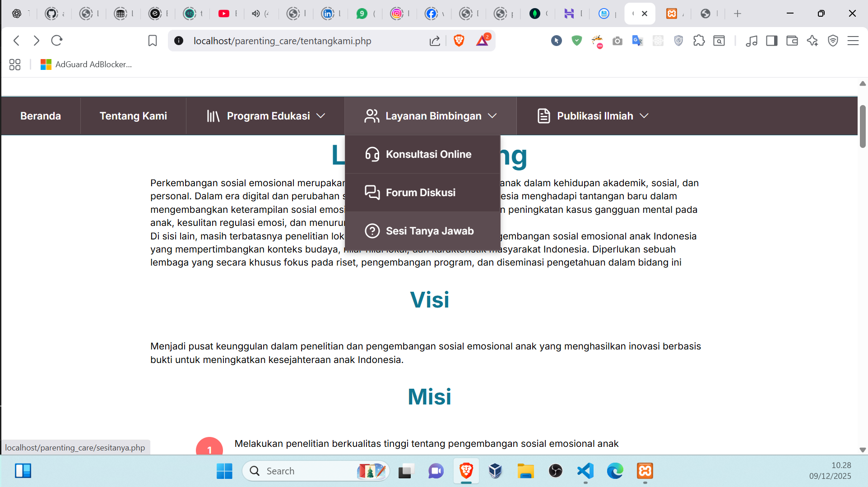The width and height of the screenshot is (868, 487).
Task: Click the Brave Rewards triangle icon
Action: pyautogui.click(x=482, y=41)
